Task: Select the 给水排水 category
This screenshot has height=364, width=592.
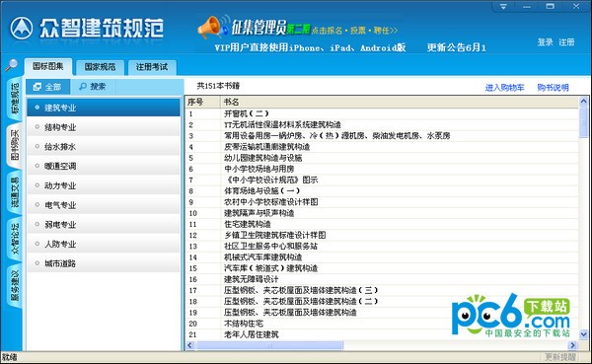Action: 104,147
